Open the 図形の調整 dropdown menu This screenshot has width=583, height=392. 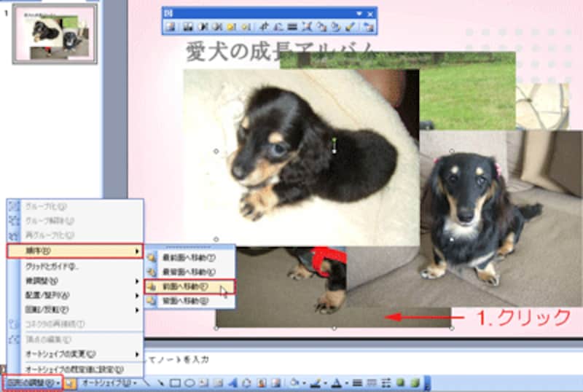coord(32,383)
